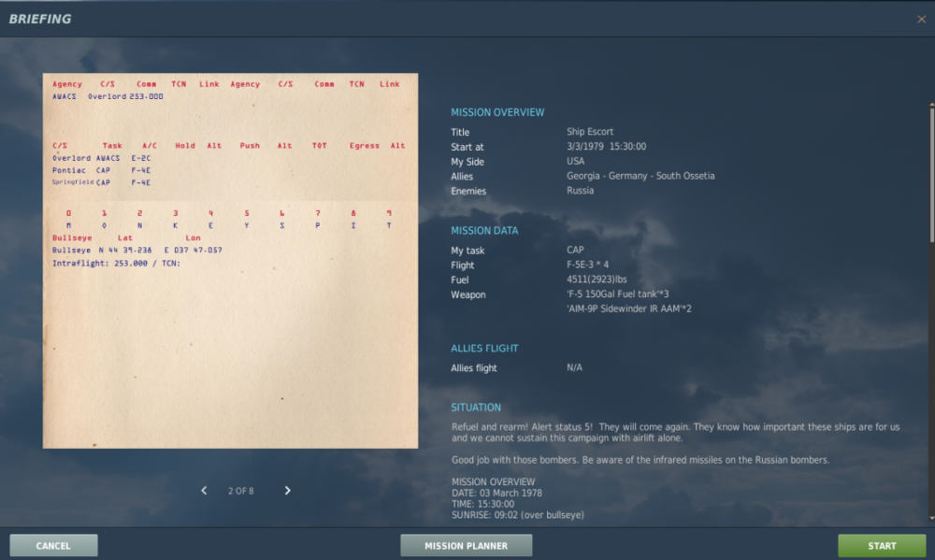The width and height of the screenshot is (935, 560).
Task: Click the 'BRIEFING' window title
Action: 40,19
